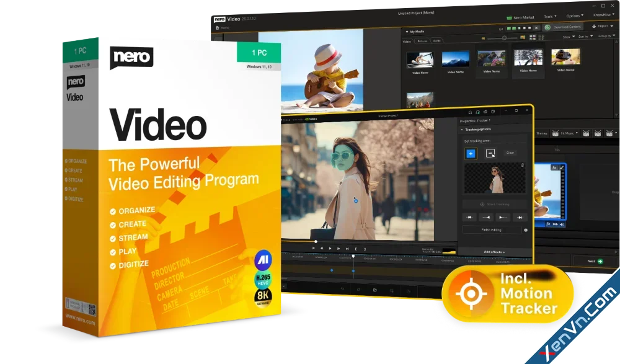Enable the subtract tracking area tool

coord(490,153)
